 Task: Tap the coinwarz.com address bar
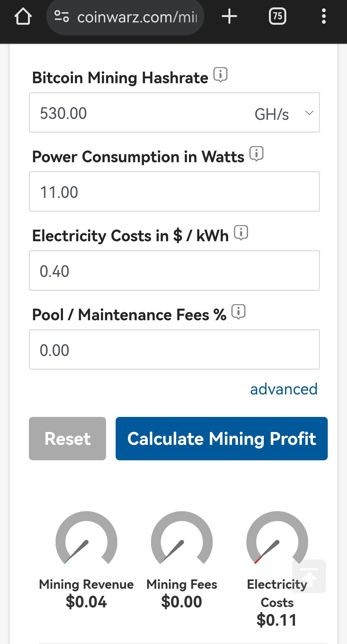(x=137, y=17)
